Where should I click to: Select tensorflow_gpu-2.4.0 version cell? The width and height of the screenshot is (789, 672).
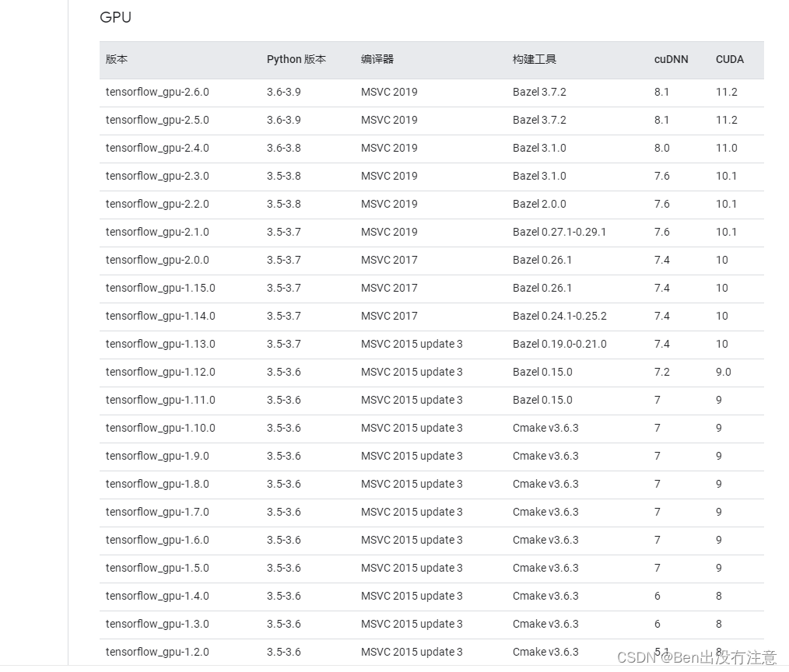[157, 149]
